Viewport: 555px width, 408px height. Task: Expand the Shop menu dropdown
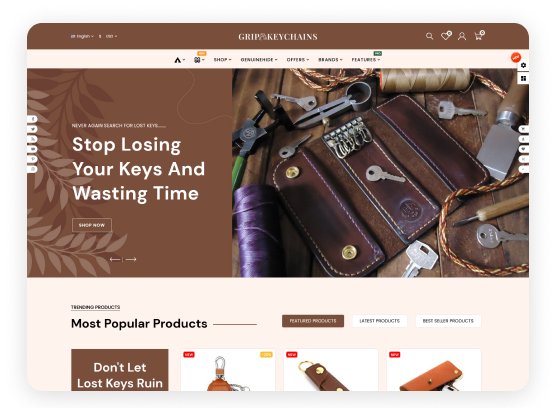click(x=222, y=60)
